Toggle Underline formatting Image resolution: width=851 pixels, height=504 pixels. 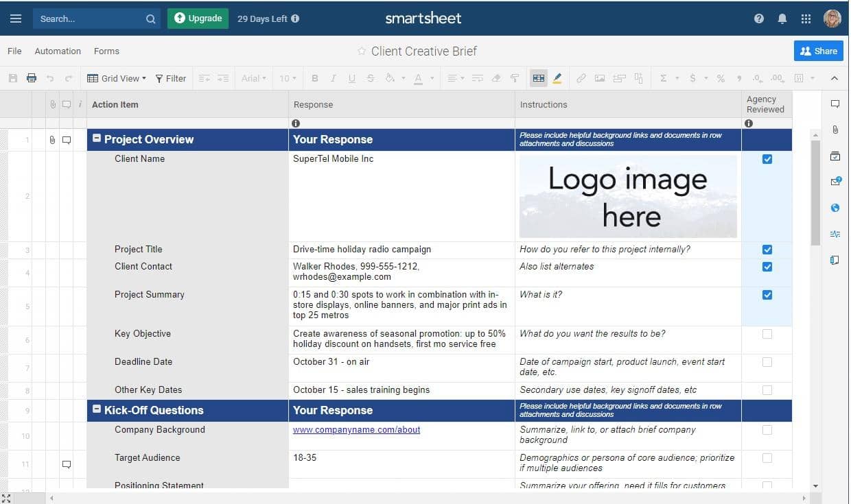[352, 78]
